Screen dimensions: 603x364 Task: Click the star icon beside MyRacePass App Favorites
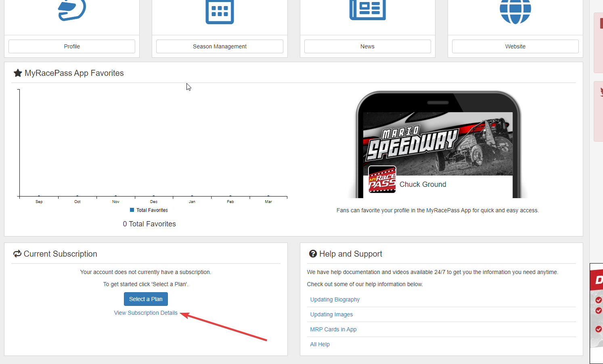click(x=18, y=73)
